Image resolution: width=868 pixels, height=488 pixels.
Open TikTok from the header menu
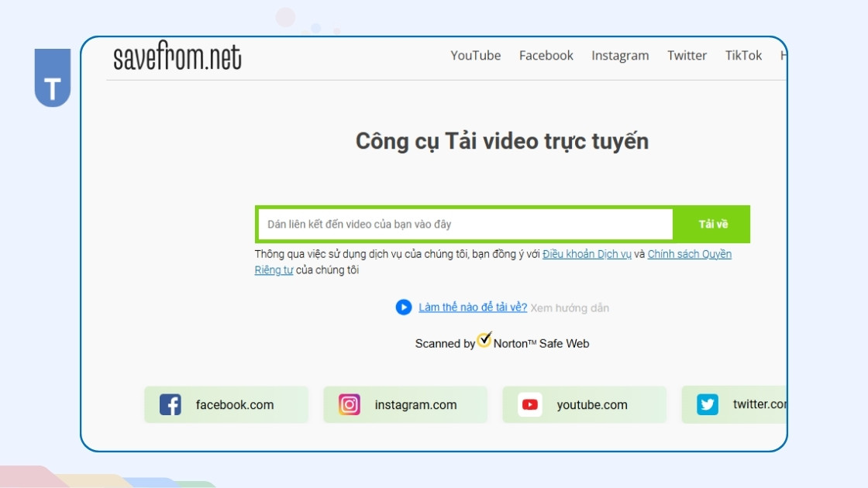[x=744, y=56]
